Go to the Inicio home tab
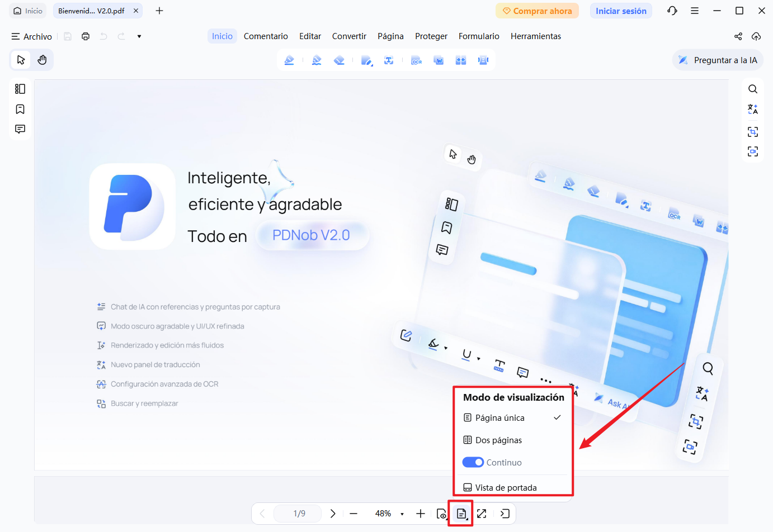 (28, 11)
